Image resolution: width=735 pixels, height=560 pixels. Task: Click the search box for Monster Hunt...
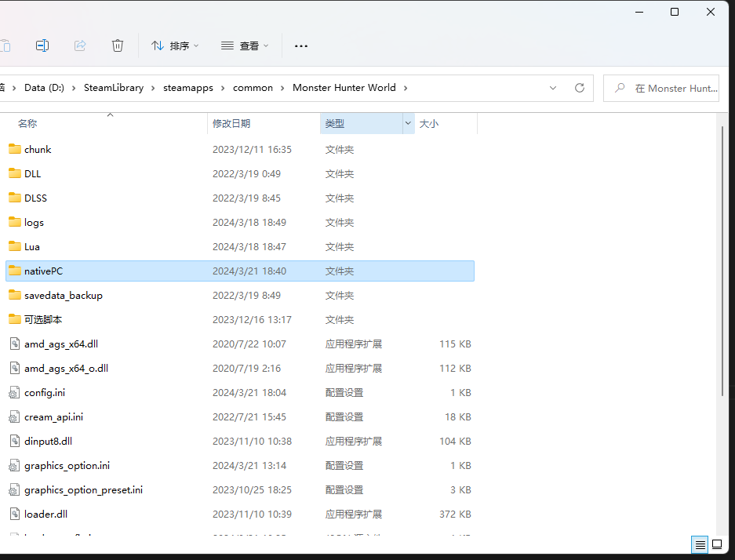coord(661,88)
